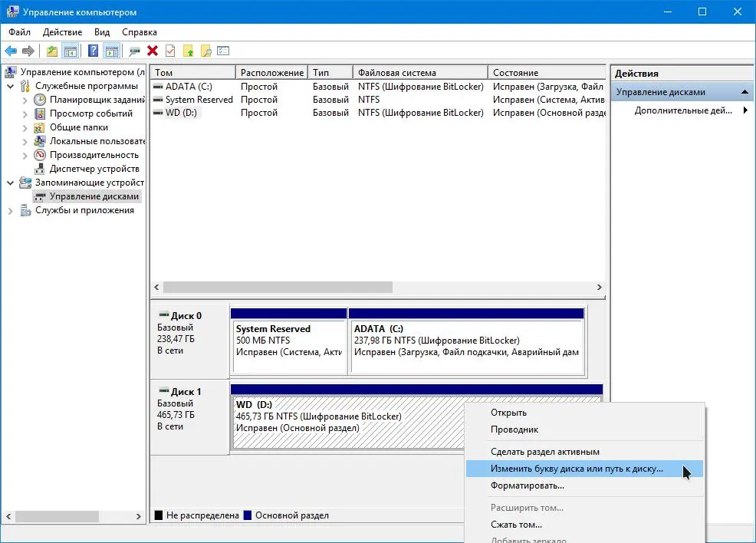
Task: Expand Планировщик заданий tree item
Action: pyautogui.click(x=25, y=100)
